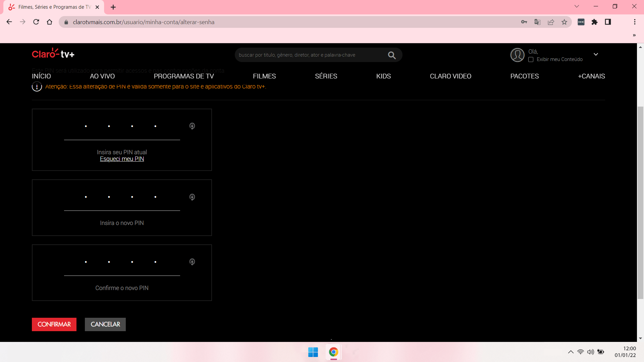Image resolution: width=644 pixels, height=362 pixels.
Task: Open AO VIVO section
Action: click(102, 76)
